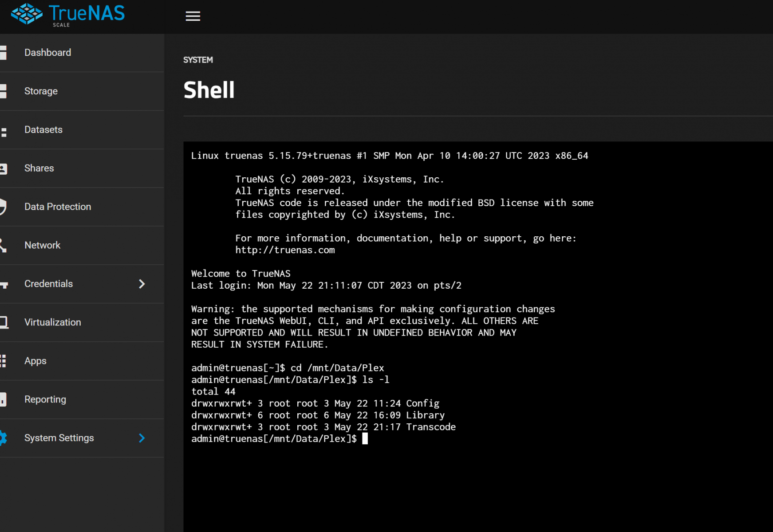
Task: Open the Apps section
Action: tap(82, 361)
